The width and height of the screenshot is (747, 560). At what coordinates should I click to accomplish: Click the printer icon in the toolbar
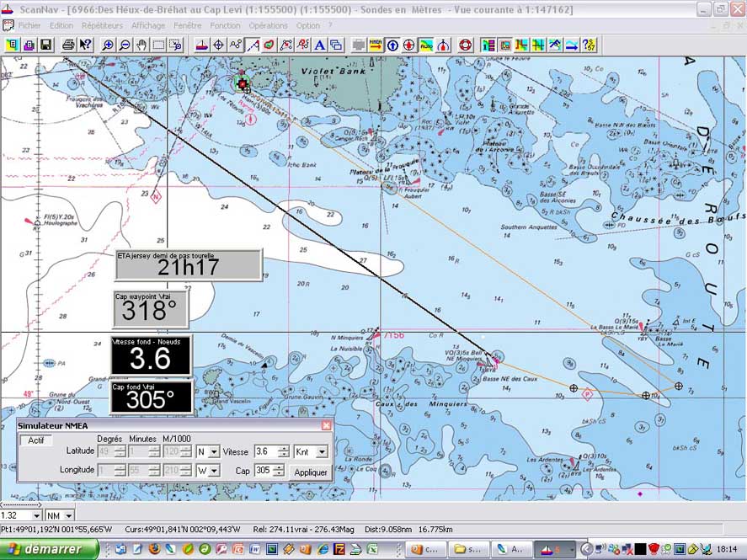(x=68, y=45)
